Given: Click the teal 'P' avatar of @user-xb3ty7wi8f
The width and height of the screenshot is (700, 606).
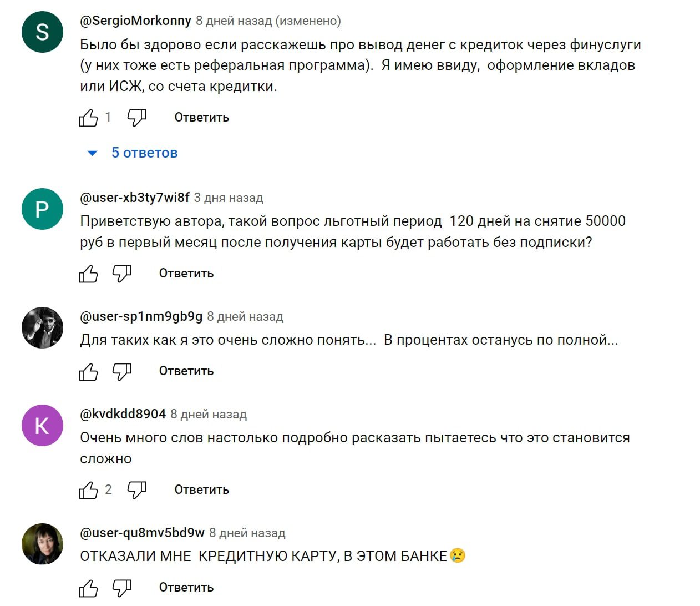Looking at the screenshot, I should (42, 209).
